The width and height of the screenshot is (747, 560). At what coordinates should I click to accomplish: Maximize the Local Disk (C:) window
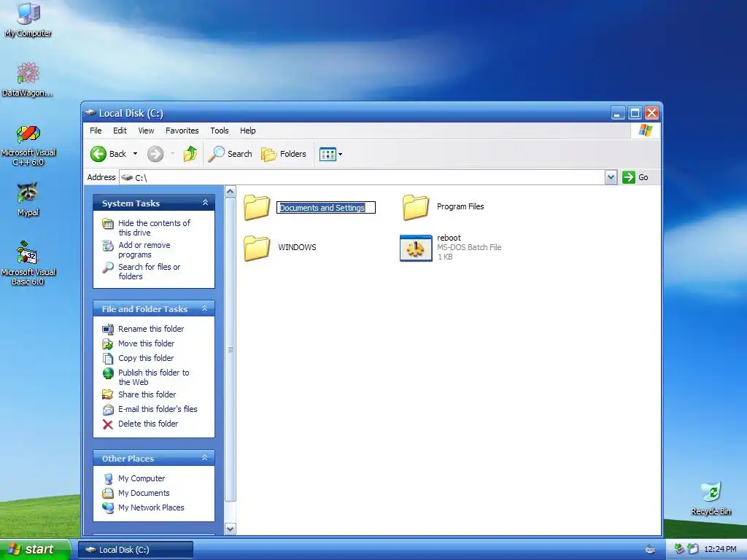click(635, 113)
